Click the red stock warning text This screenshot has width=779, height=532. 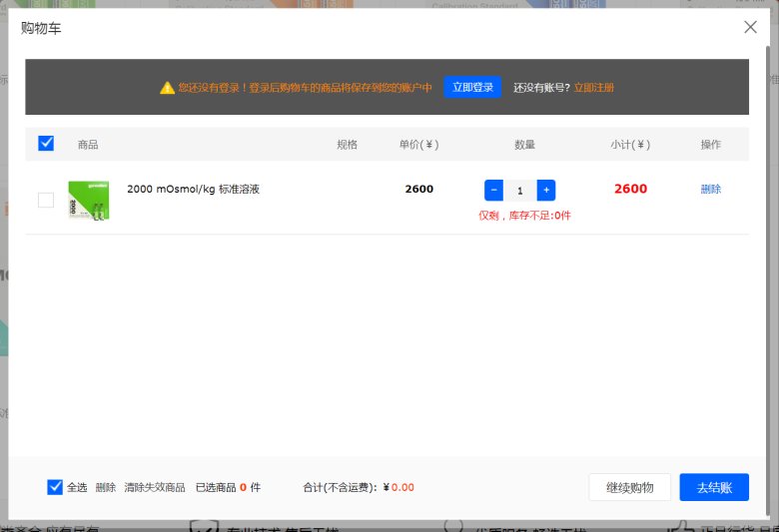pyautogui.click(x=524, y=216)
